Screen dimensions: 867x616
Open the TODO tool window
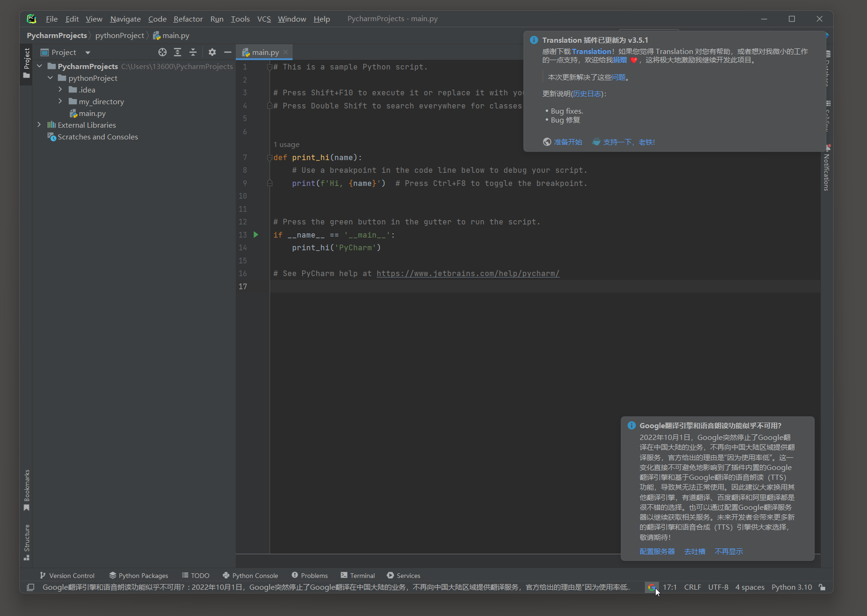(x=196, y=576)
